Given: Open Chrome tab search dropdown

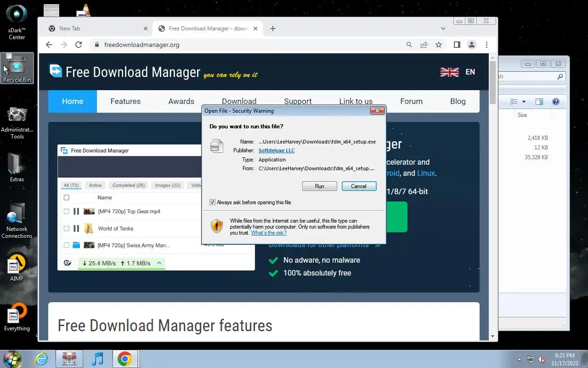Looking at the screenshot, I should coord(443,29).
